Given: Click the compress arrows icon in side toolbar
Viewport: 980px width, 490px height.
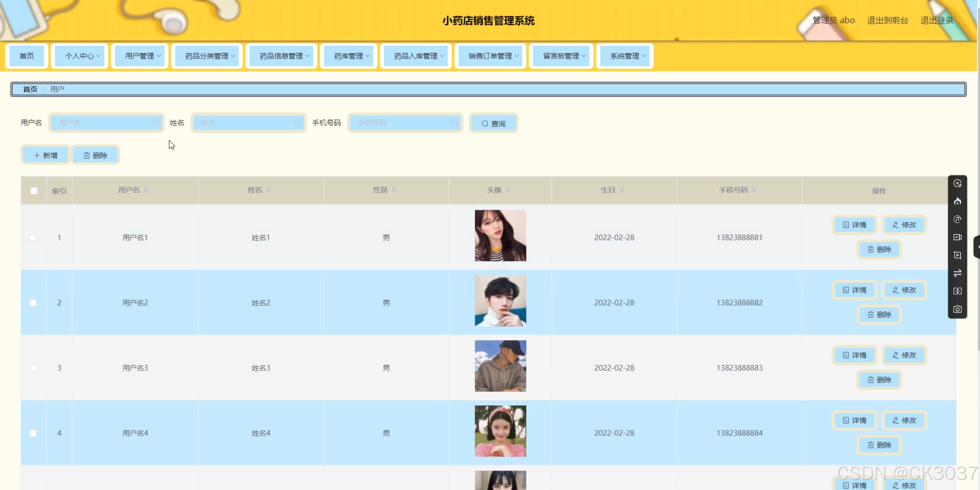Looking at the screenshot, I should click(957, 291).
